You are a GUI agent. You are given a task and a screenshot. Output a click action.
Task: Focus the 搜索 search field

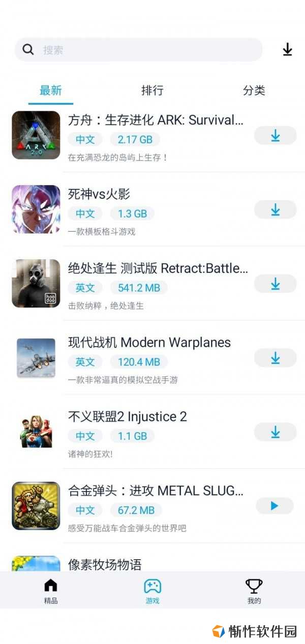pyautogui.click(x=139, y=50)
